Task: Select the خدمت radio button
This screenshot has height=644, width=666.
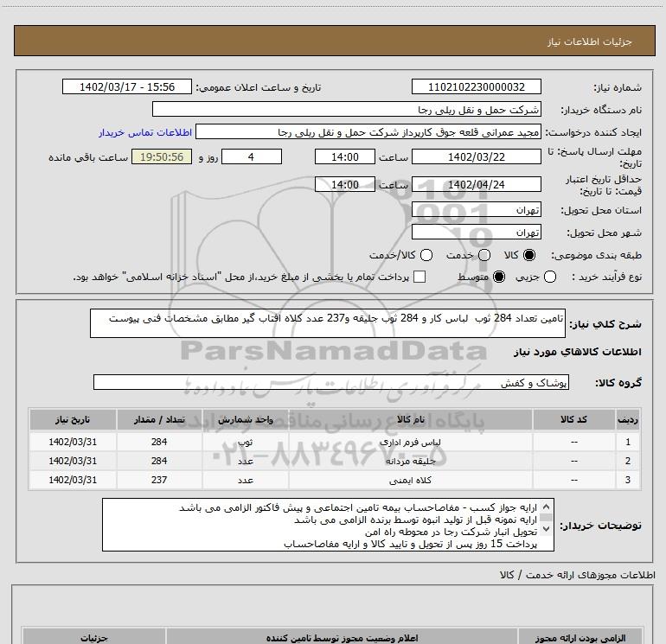Action: (x=484, y=255)
